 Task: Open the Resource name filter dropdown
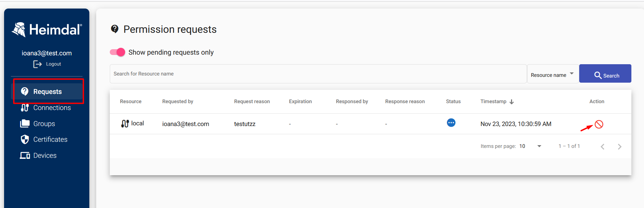tap(553, 74)
